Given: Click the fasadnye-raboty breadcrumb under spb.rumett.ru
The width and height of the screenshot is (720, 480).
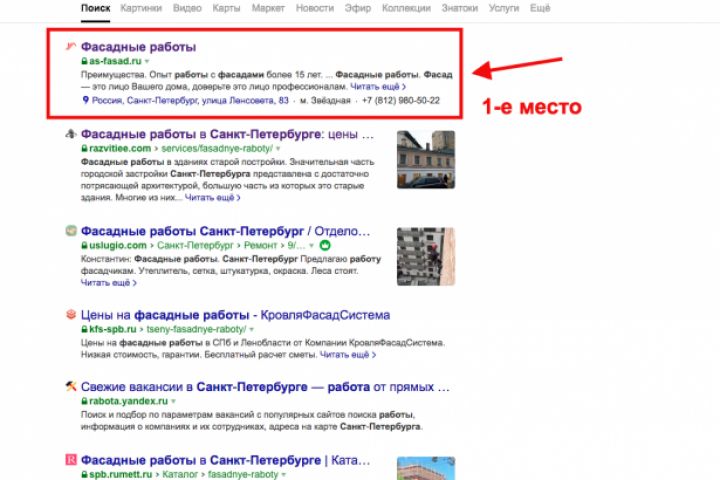Looking at the screenshot, I should tap(243, 474).
